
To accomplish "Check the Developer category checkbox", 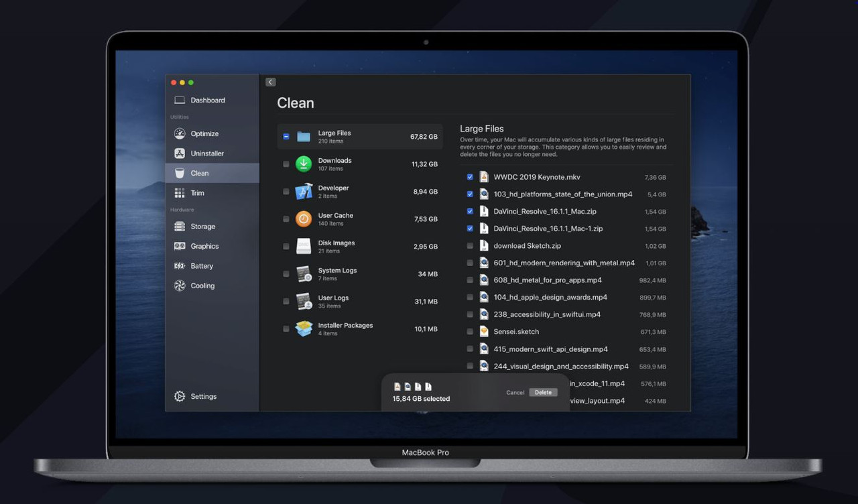I will point(286,192).
